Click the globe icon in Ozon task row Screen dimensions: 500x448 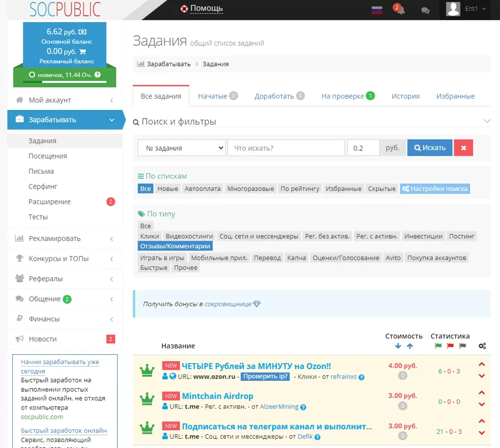pyautogui.click(x=173, y=376)
